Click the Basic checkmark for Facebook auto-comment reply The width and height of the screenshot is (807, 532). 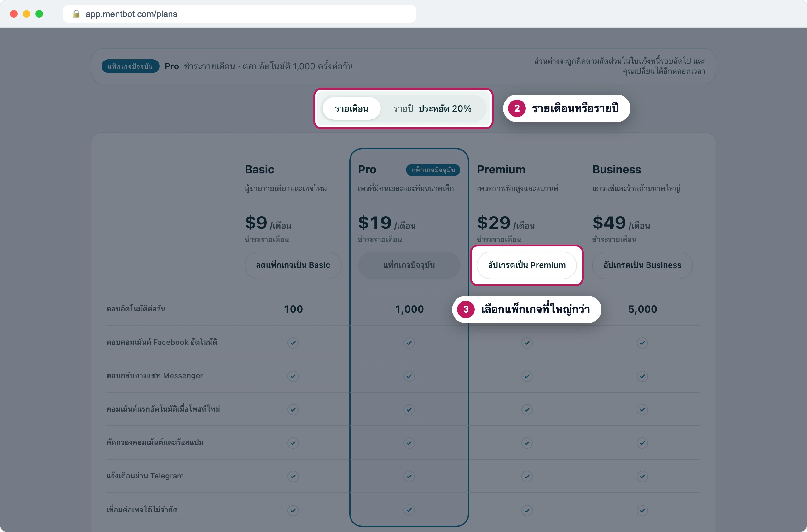pyautogui.click(x=293, y=343)
